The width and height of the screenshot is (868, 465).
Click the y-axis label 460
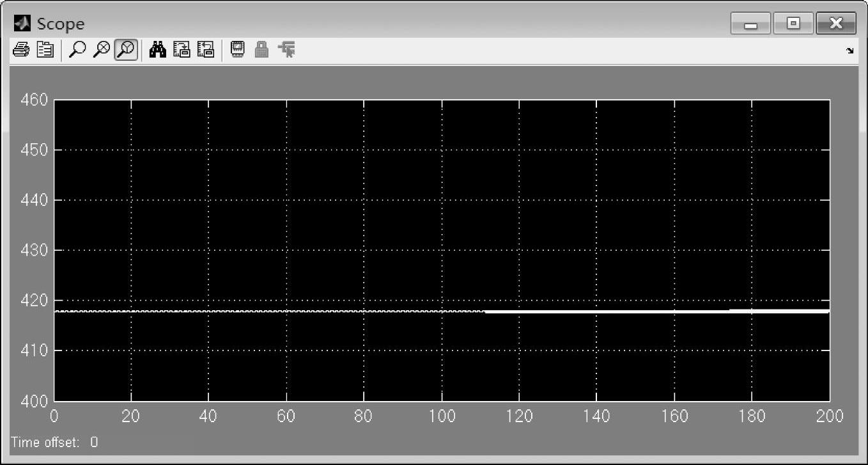tap(35, 100)
